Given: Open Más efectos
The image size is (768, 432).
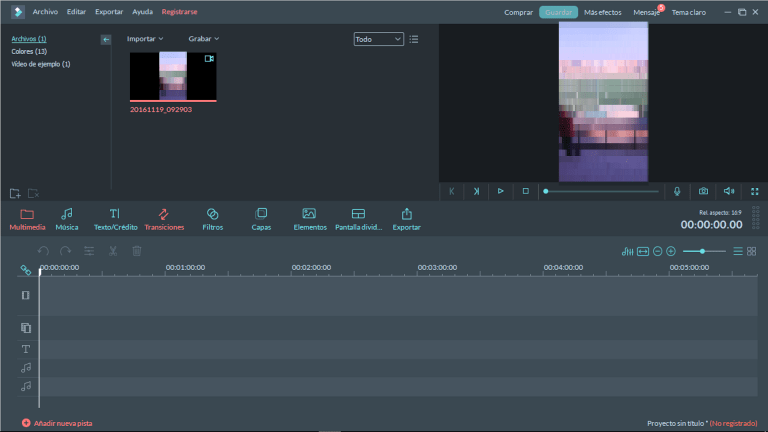Looking at the screenshot, I should (x=602, y=12).
